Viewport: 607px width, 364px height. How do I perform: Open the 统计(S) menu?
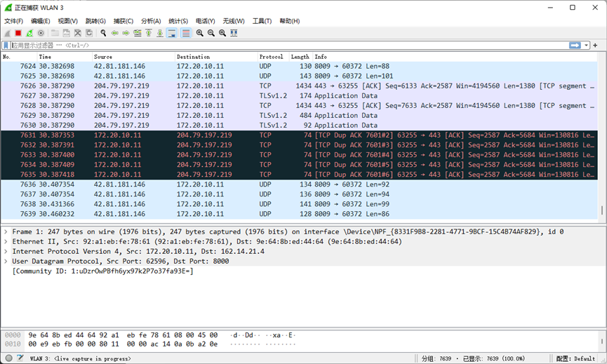(x=178, y=21)
